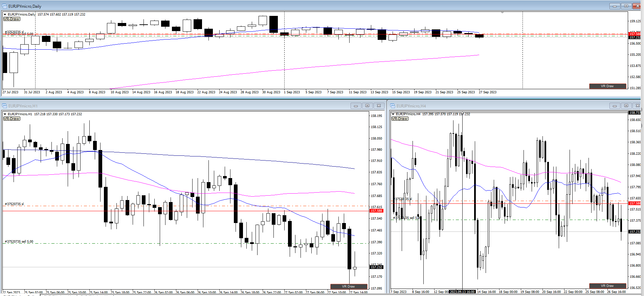Close the EURJPYmicro,H1 chart window

[379, 106]
